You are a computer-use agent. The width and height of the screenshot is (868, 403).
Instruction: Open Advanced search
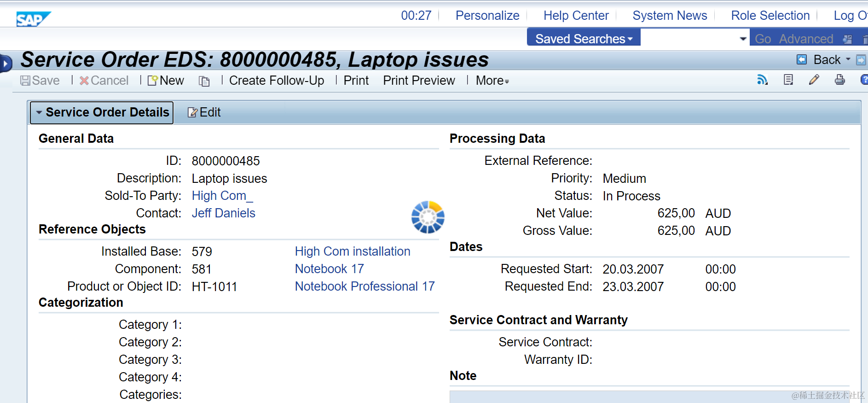pyautogui.click(x=806, y=39)
